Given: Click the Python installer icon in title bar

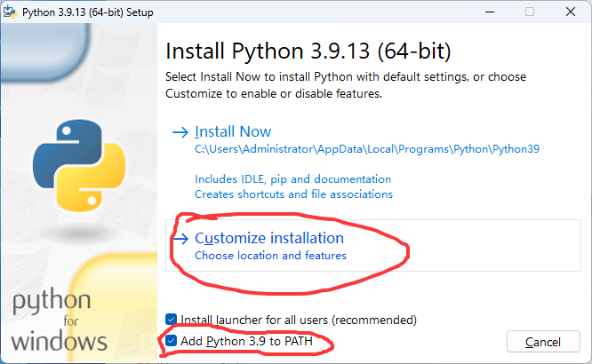Looking at the screenshot, I should [x=13, y=12].
